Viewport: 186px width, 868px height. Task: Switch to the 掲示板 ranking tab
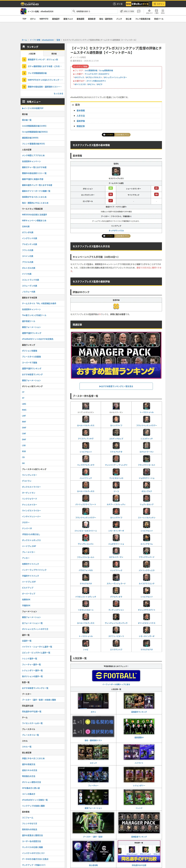[x=54, y=54]
